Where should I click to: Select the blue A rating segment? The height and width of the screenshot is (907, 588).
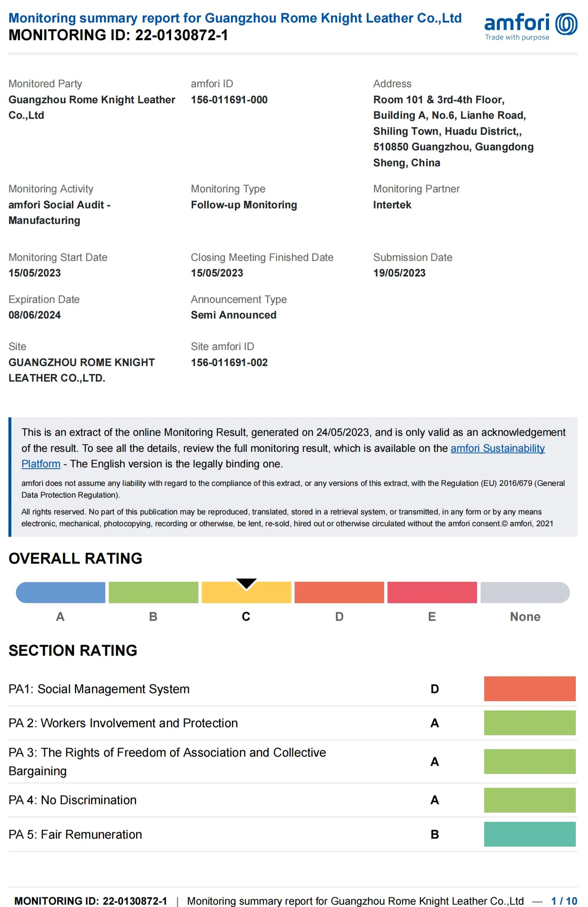pos(61,592)
